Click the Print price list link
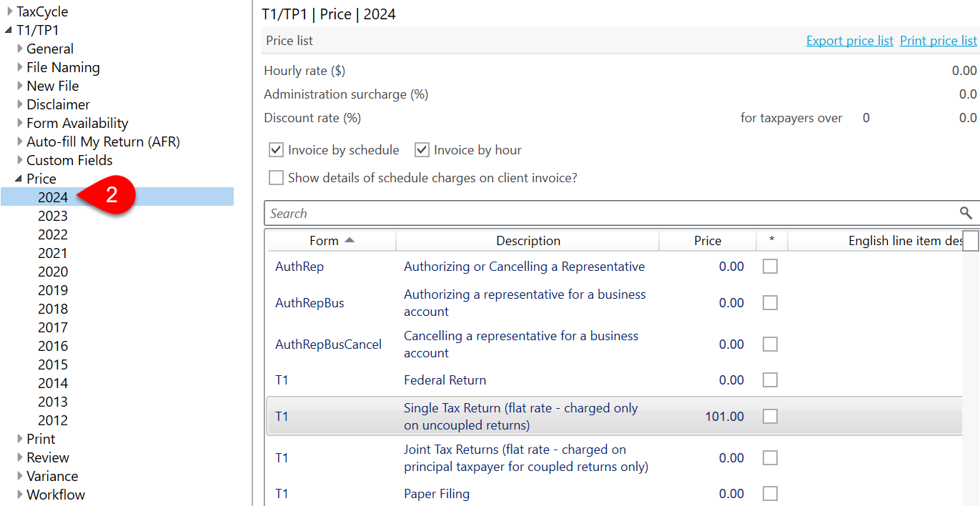This screenshot has height=506, width=980. (938, 41)
